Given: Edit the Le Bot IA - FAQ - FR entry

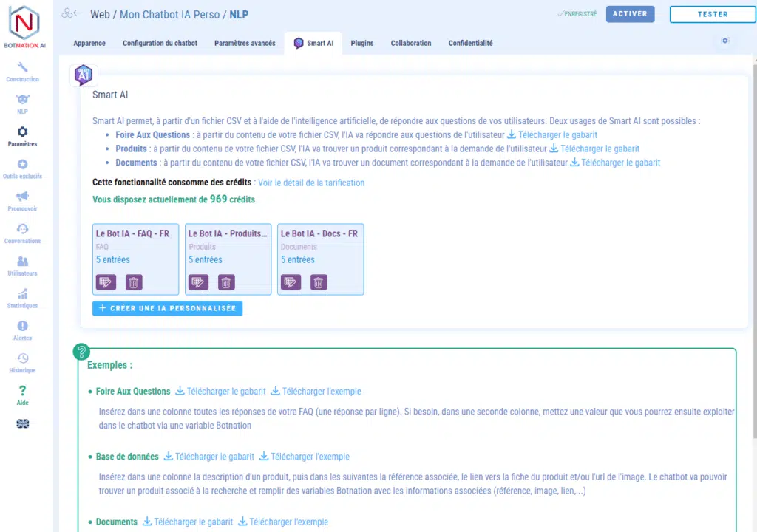Looking at the screenshot, I should point(106,282).
